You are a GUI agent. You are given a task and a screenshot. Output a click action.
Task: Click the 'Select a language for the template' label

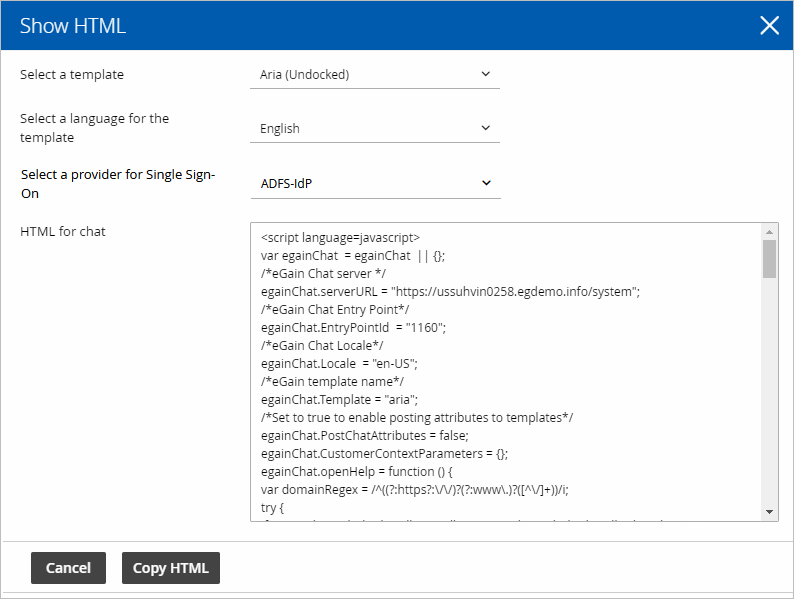coord(95,128)
